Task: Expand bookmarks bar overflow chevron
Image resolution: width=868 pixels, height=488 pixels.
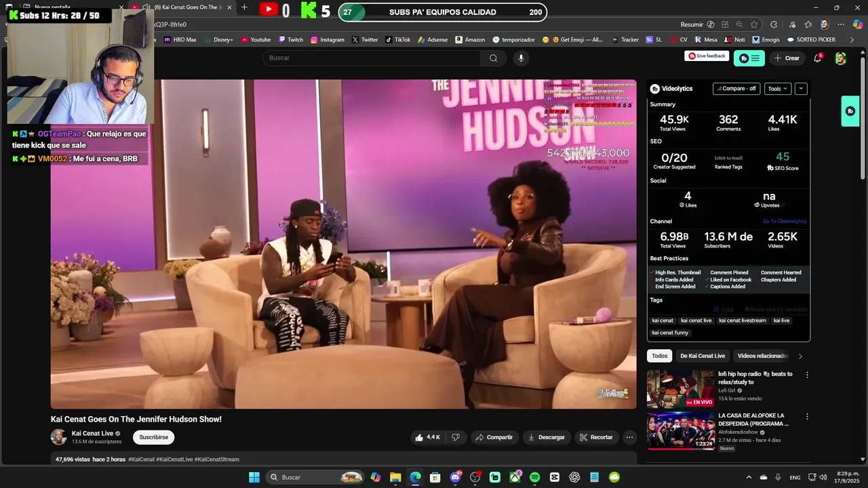Action: [x=852, y=40]
